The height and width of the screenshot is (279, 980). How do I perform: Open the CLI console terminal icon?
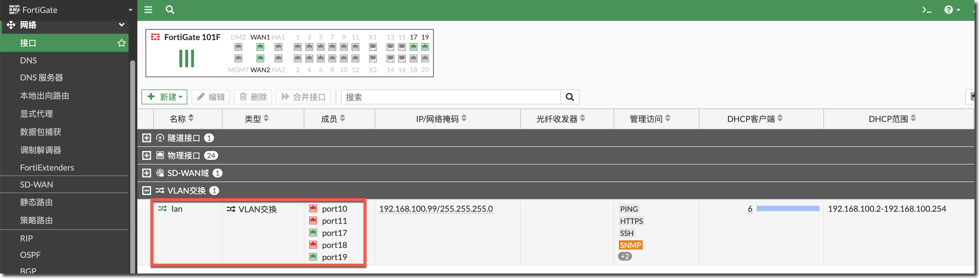pyautogui.click(x=927, y=10)
